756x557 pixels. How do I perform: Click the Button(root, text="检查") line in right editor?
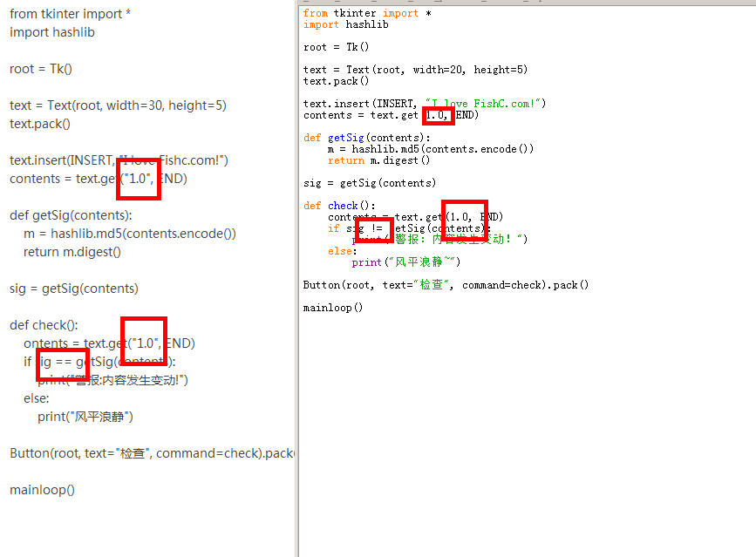(x=446, y=285)
